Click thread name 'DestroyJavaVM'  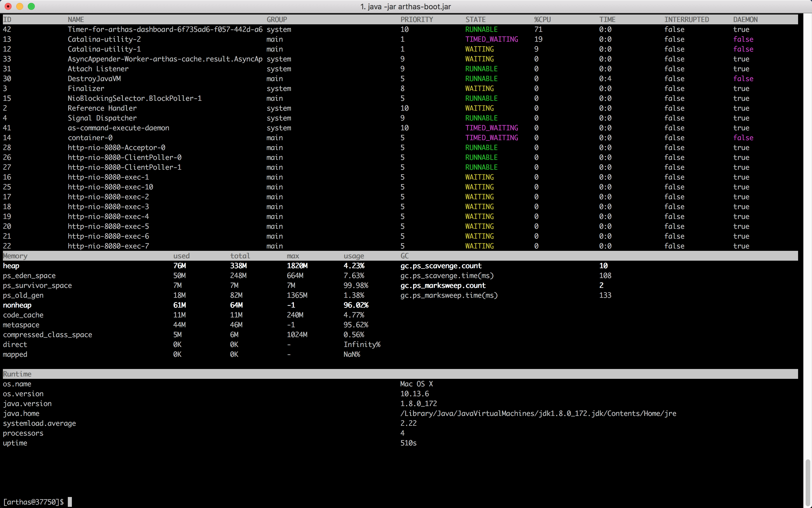click(x=94, y=78)
